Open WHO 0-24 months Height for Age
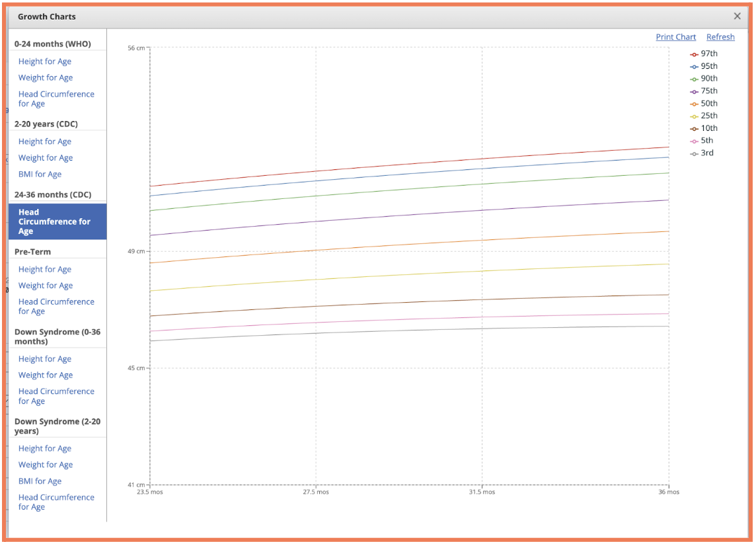Screen dimensions: 756x542 click(x=45, y=61)
